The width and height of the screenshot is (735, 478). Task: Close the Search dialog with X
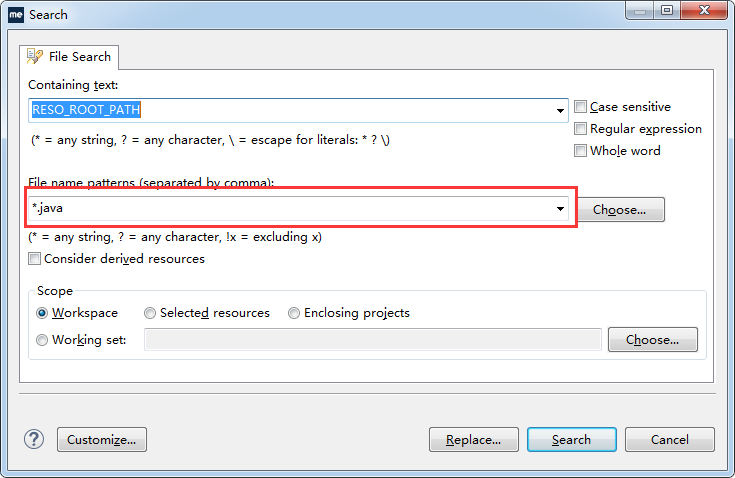click(x=704, y=10)
